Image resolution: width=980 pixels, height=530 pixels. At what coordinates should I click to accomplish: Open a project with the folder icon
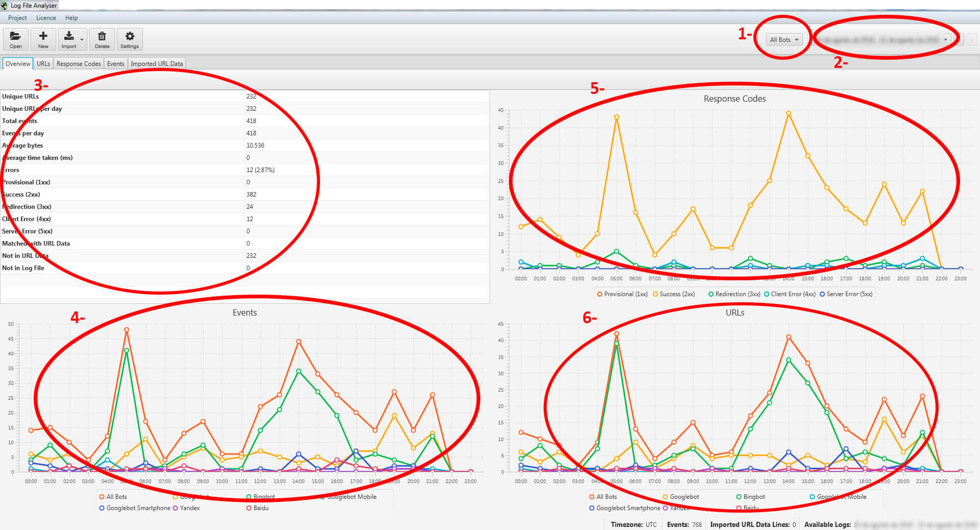(x=16, y=39)
